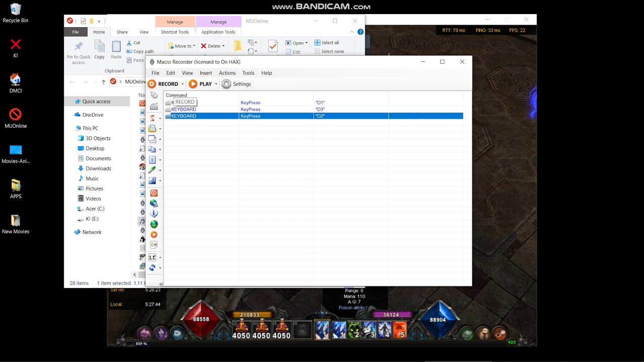Open the Insert menu
Image resolution: width=644 pixels, height=362 pixels.
[206, 73]
